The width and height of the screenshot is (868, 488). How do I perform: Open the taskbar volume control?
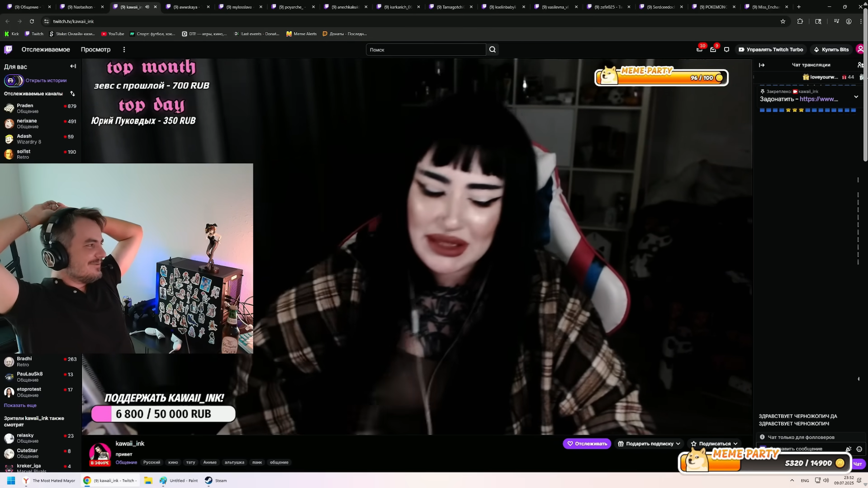[x=826, y=480]
